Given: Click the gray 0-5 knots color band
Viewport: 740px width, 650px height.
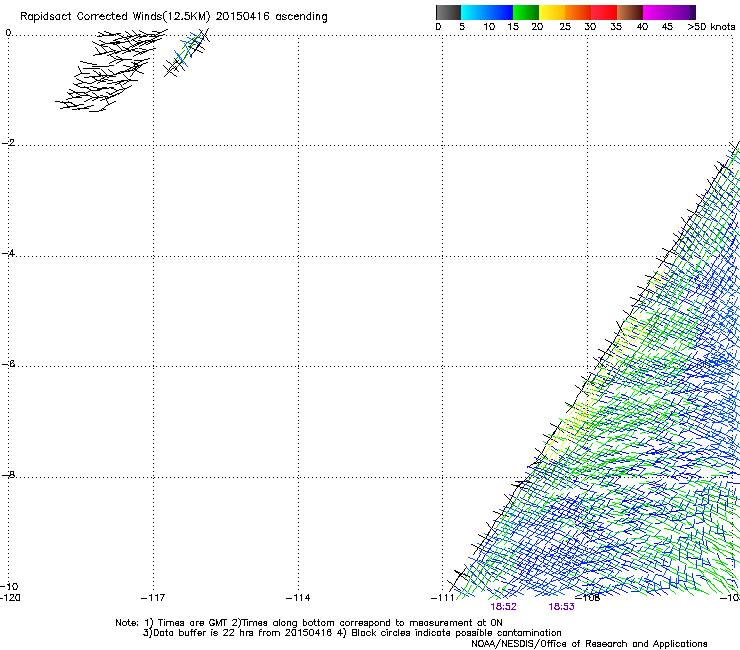Looking at the screenshot, I should tap(448, 12).
